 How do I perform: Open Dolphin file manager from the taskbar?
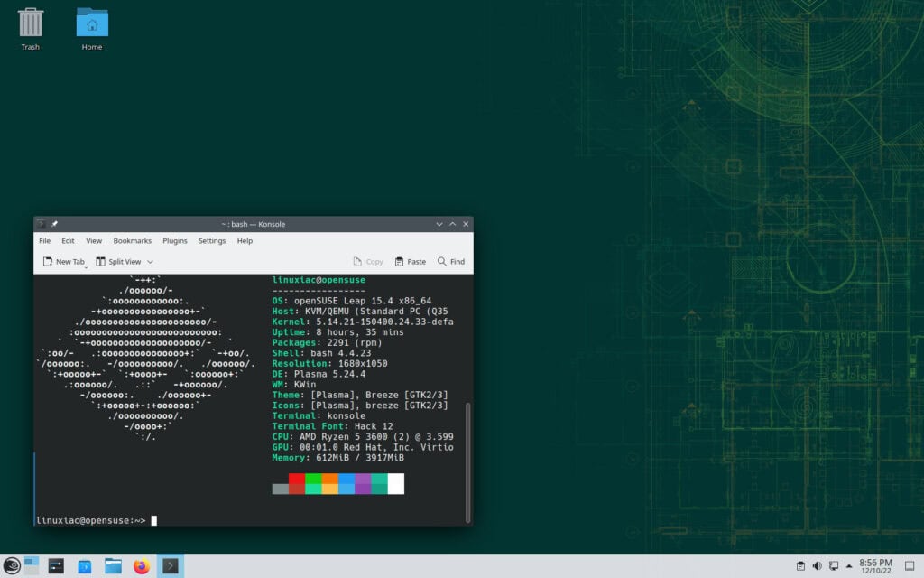coord(113,566)
